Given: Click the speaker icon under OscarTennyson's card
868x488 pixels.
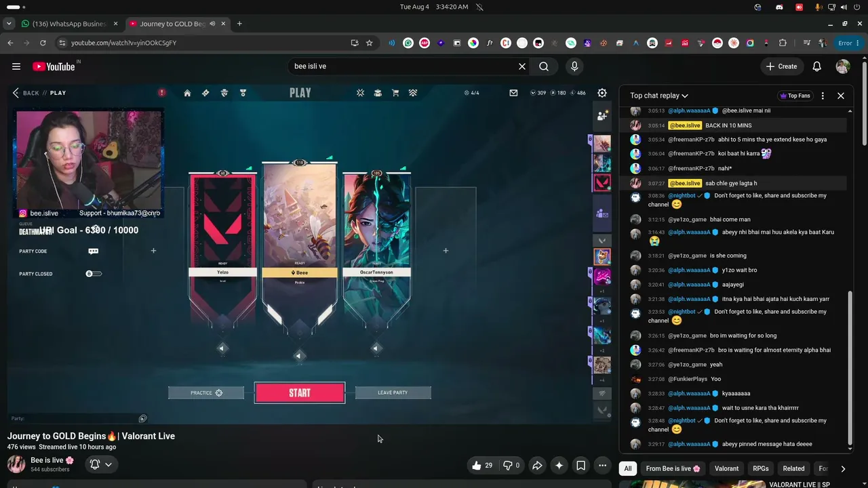Looking at the screenshot, I should coord(376,348).
